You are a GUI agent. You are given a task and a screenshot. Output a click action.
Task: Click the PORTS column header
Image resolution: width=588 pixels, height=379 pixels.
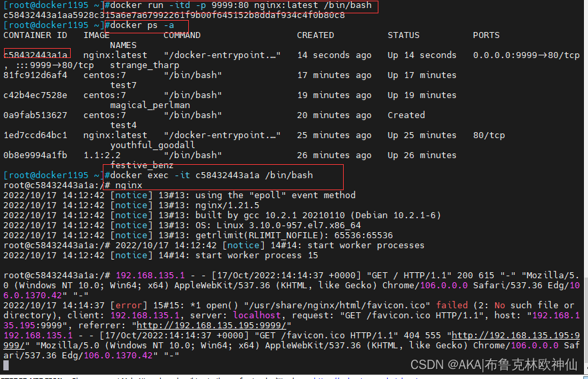(486, 35)
